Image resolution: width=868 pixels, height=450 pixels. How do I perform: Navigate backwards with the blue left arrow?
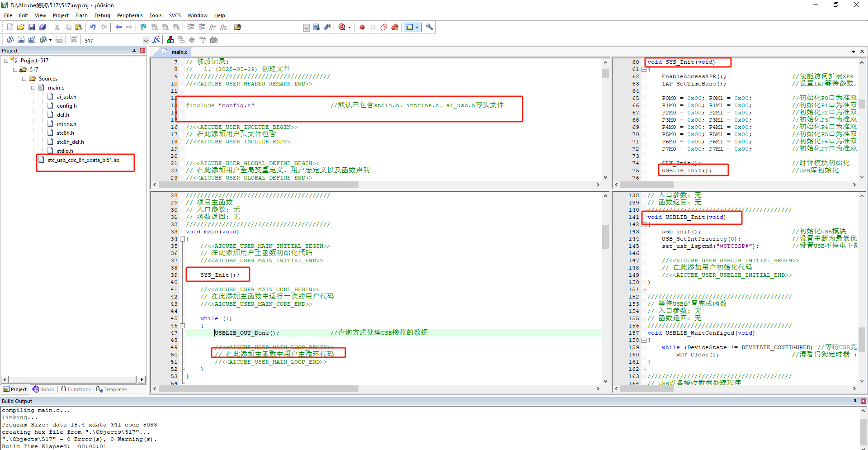tap(118, 27)
